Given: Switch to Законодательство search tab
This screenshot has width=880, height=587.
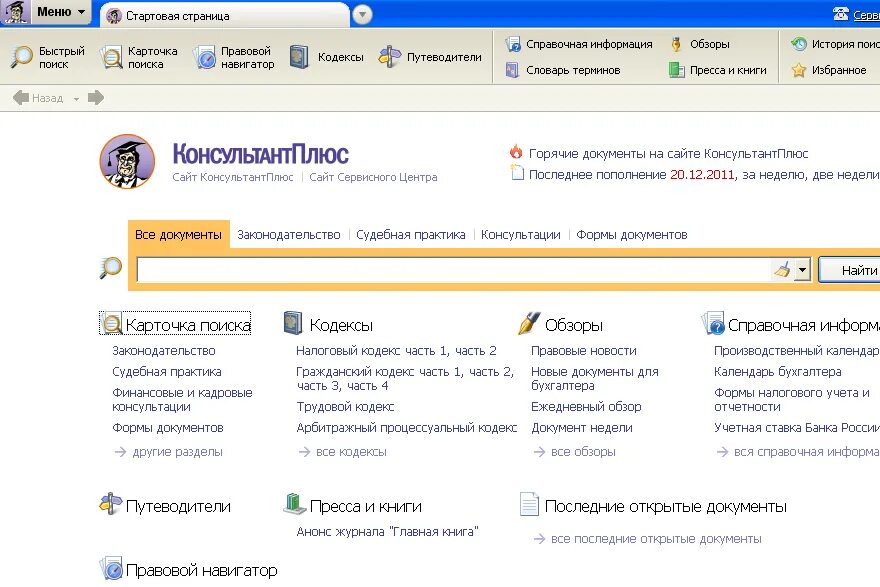Looking at the screenshot, I should pyautogui.click(x=288, y=235).
